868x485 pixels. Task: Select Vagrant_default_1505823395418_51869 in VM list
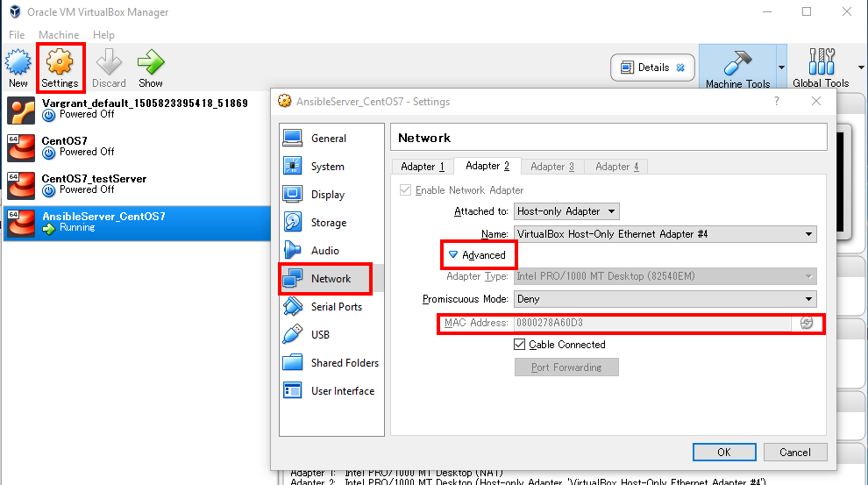coord(145,103)
